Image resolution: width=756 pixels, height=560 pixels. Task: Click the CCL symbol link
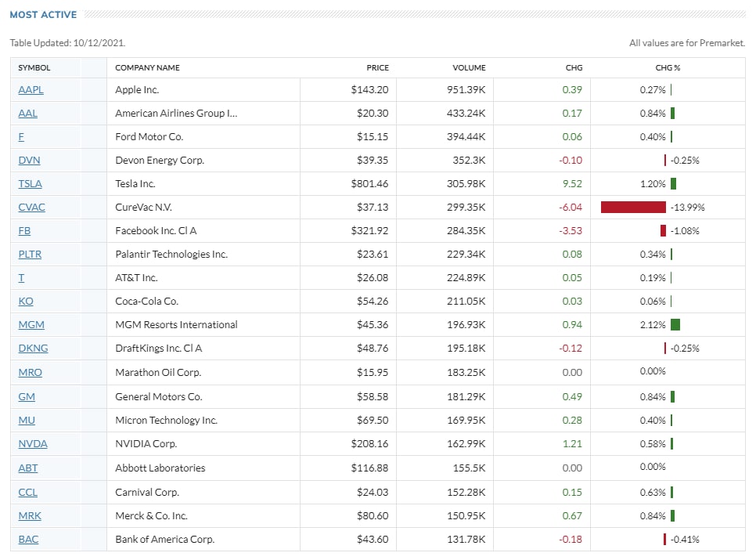[x=28, y=493]
